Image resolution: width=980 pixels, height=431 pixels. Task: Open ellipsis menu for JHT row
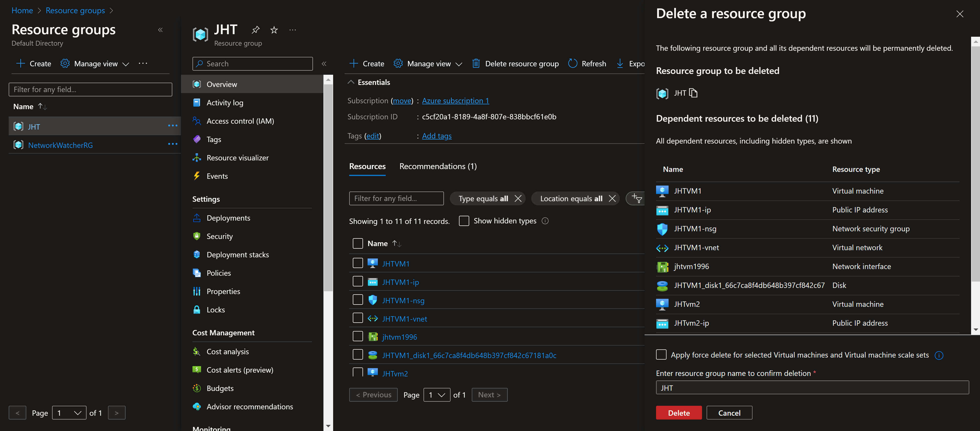(173, 126)
